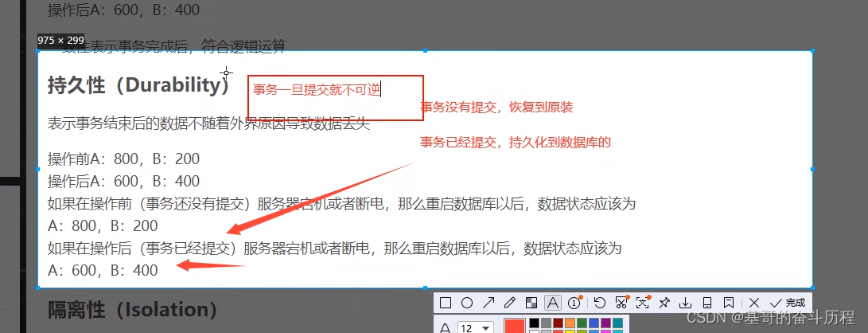Cancel the screenshot with X icon
Viewport: 868px width, 333px height.
(754, 303)
